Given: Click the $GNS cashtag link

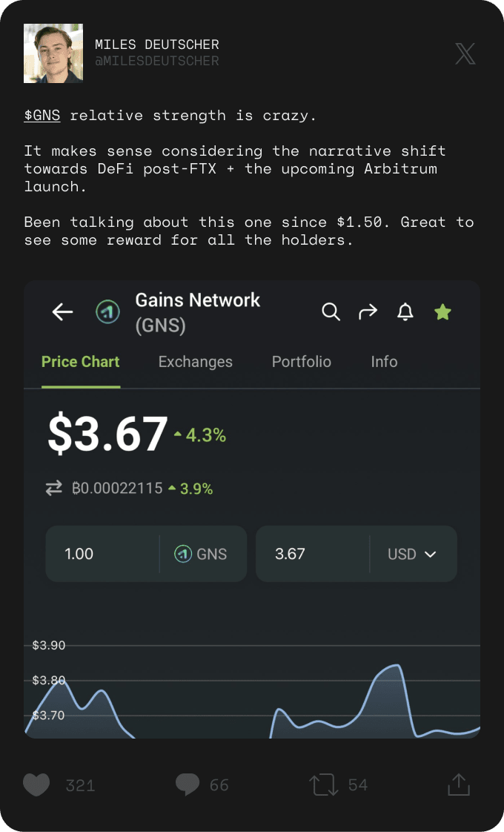Looking at the screenshot, I should tap(42, 115).
